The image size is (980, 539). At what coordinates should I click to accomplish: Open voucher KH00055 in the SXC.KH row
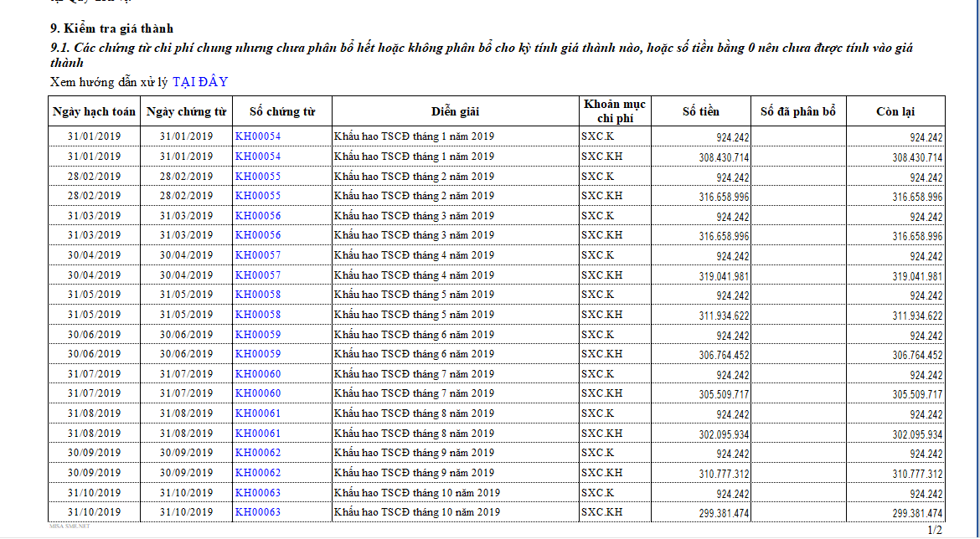point(258,196)
